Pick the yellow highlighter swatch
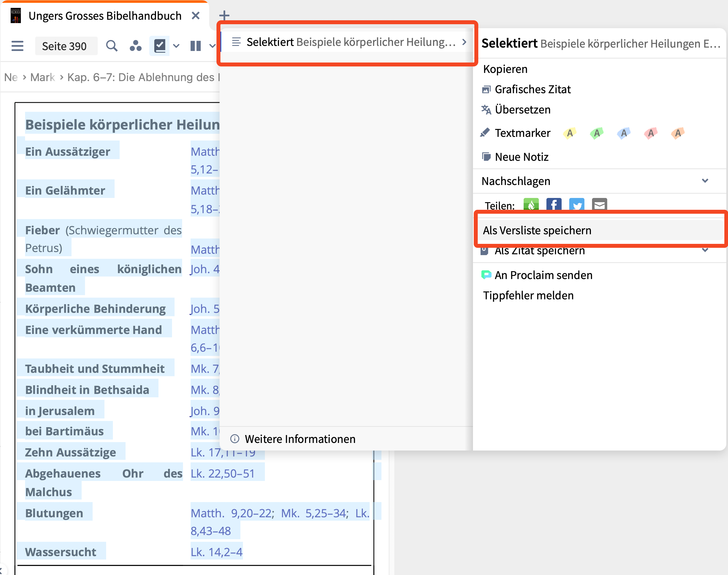 click(x=570, y=133)
